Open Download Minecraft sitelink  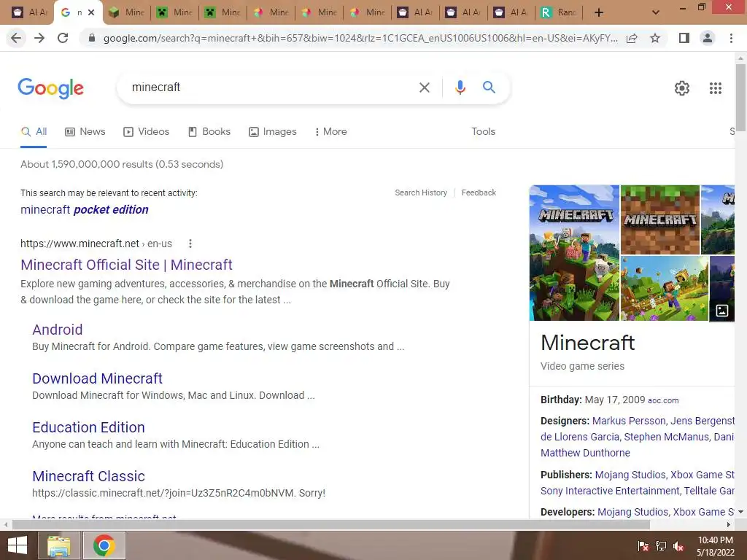(x=97, y=378)
